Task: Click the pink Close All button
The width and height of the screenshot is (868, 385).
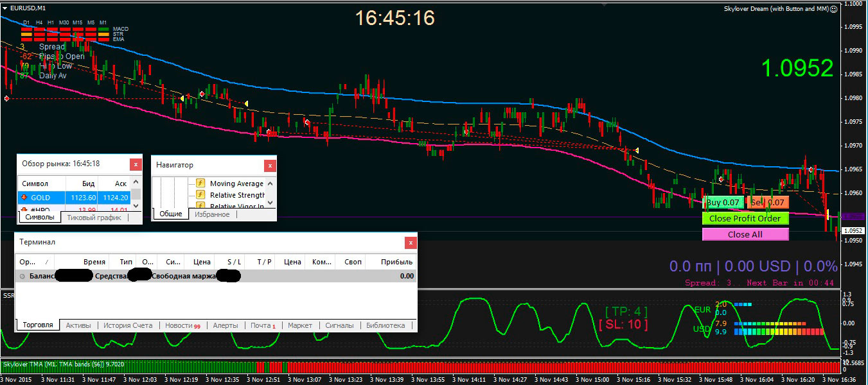Action: [x=745, y=234]
